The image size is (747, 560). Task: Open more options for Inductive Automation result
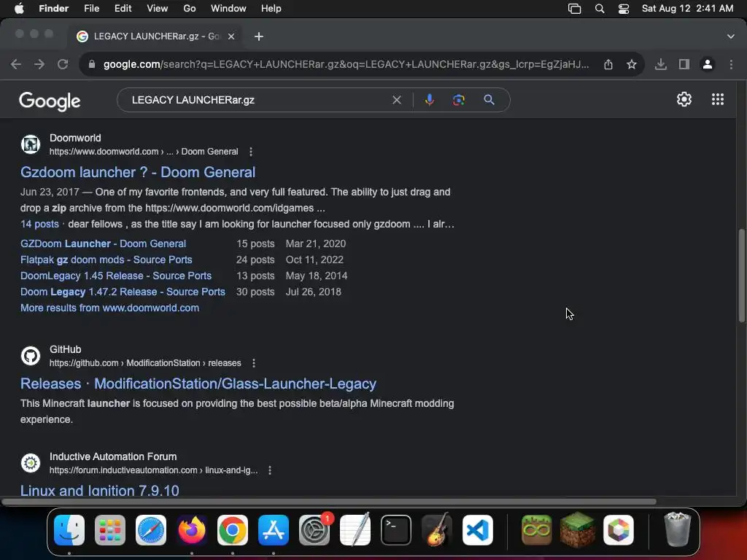click(270, 470)
